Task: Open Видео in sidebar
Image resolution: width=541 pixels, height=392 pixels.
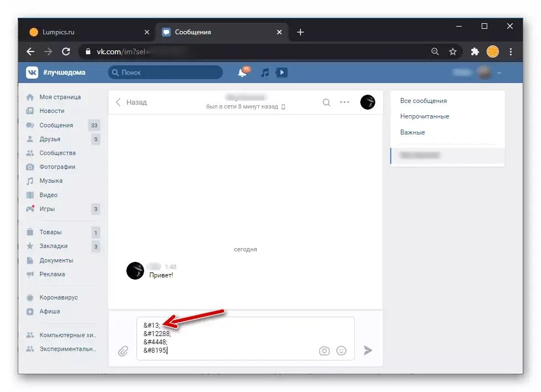Action: pyautogui.click(x=49, y=195)
